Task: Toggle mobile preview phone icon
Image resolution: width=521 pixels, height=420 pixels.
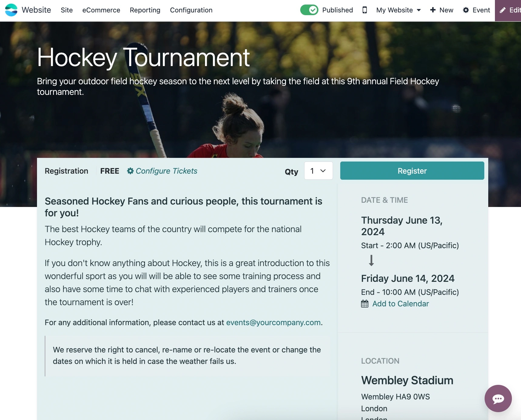Action: coord(365,10)
